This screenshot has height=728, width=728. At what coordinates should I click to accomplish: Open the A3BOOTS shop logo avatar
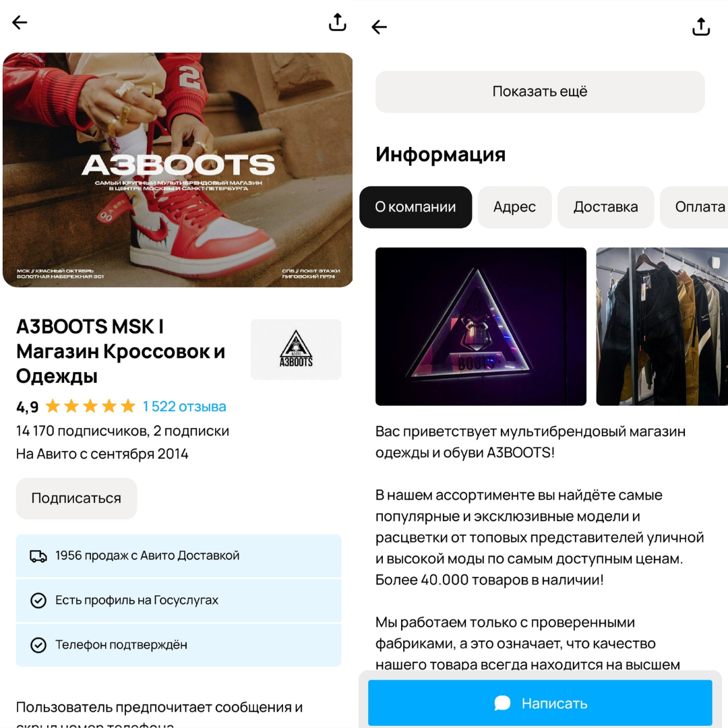pyautogui.click(x=296, y=349)
